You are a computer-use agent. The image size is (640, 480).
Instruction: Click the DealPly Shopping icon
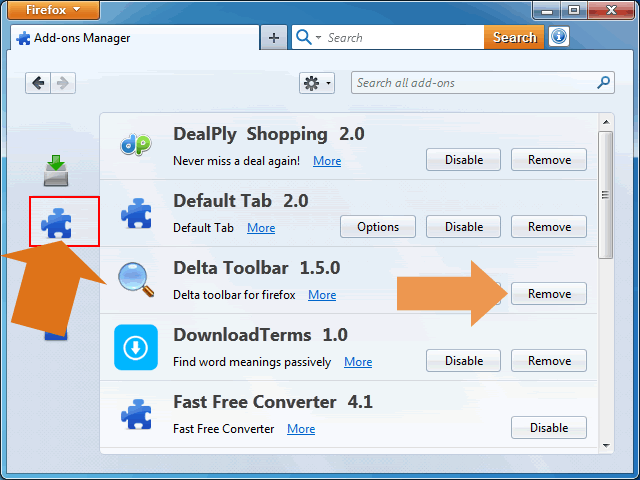tap(136, 144)
